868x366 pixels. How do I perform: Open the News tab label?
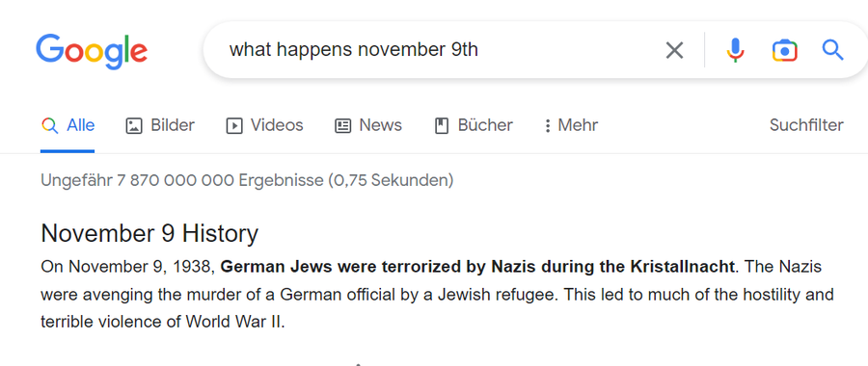(x=380, y=125)
